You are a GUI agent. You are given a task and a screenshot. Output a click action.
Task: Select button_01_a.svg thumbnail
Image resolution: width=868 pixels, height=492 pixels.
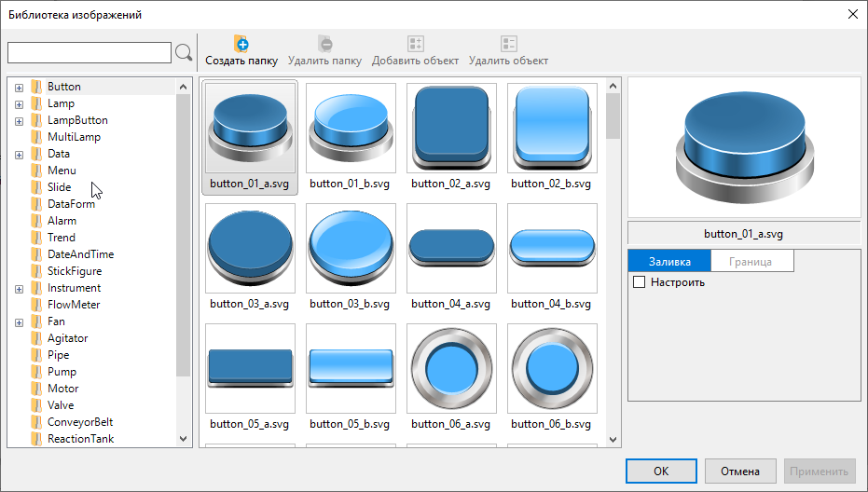[250, 128]
